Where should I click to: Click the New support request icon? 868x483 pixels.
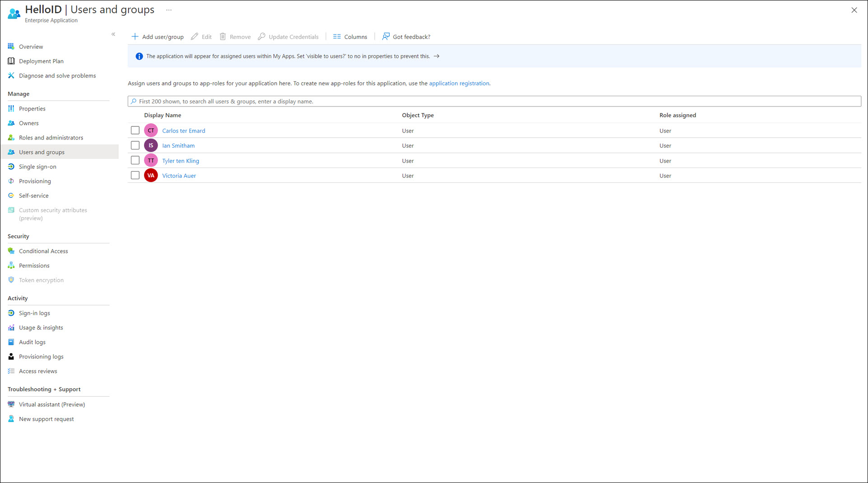pyautogui.click(x=11, y=419)
